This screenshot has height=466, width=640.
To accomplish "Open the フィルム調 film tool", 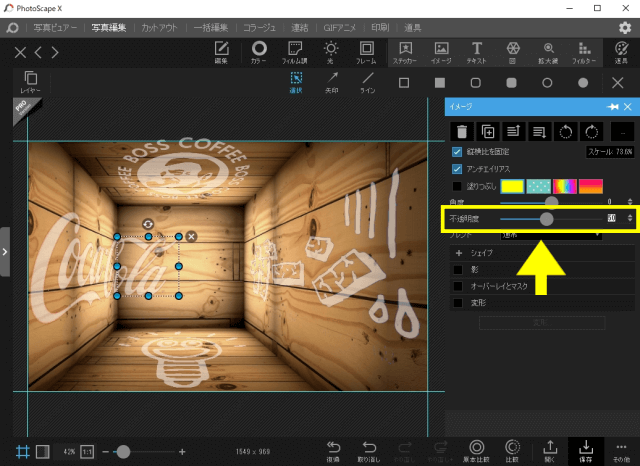I will [x=295, y=52].
